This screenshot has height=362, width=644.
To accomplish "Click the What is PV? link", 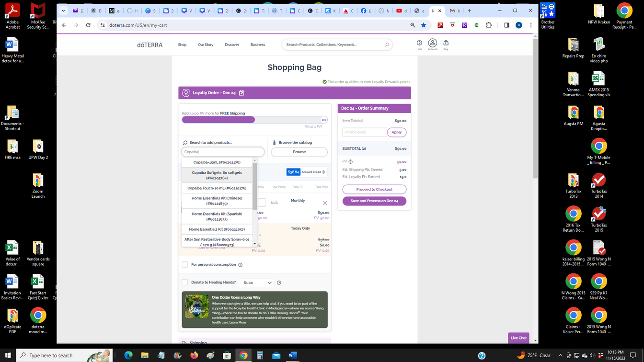I will 313,126.
